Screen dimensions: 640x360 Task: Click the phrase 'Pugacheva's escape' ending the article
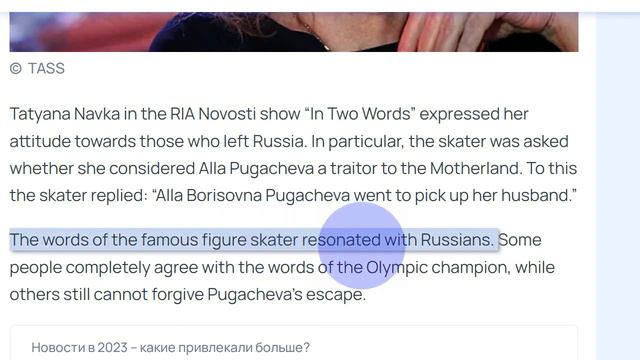click(x=285, y=294)
